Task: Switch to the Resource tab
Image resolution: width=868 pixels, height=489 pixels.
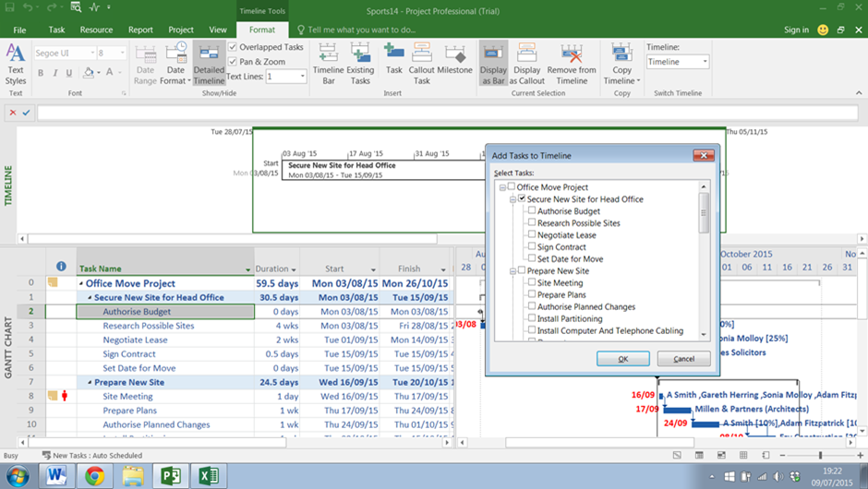Action: 96,30
